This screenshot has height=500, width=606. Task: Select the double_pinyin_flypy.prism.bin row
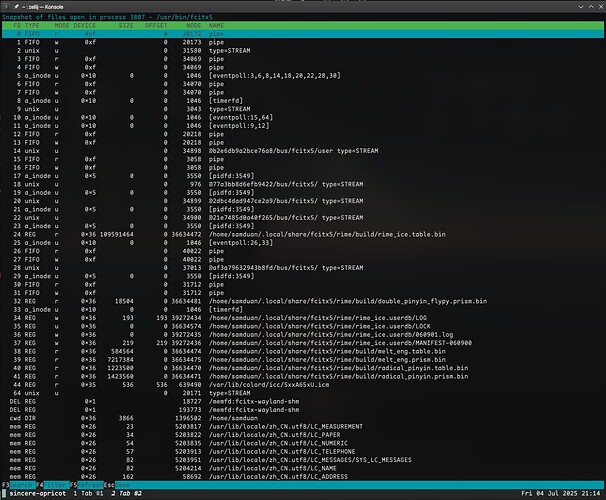click(303, 301)
